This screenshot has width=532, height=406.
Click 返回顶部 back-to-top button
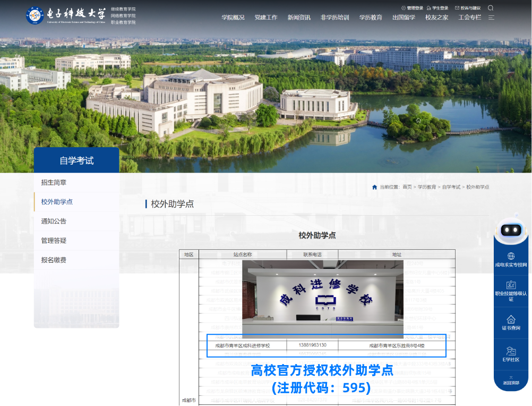[x=511, y=380]
